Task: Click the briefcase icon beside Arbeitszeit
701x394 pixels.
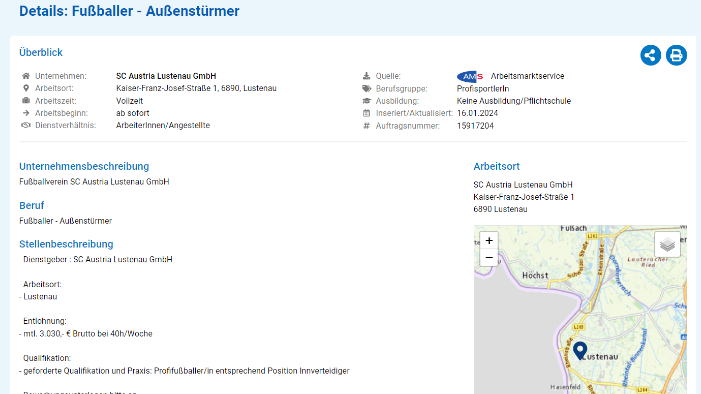Action: coord(26,101)
